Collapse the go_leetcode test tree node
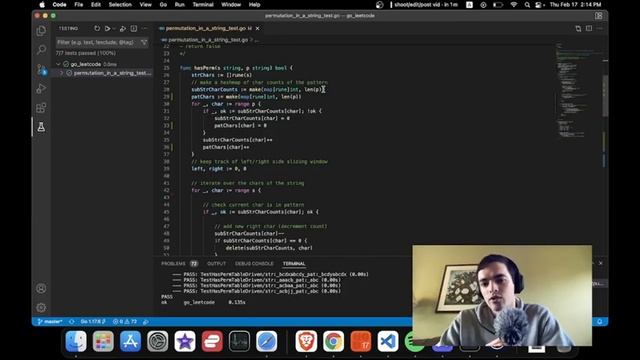 [x=58, y=64]
